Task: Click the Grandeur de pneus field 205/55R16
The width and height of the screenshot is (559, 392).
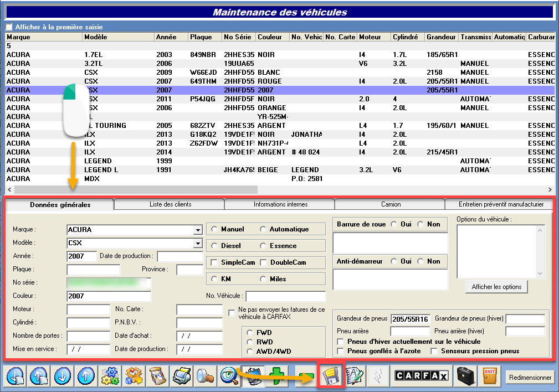Action: [x=411, y=319]
